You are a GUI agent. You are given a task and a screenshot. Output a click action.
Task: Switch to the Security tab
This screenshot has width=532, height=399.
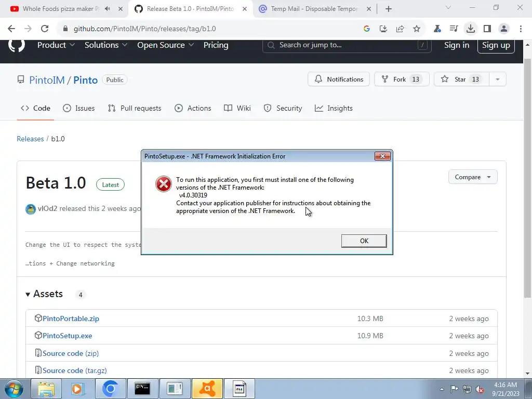tap(283, 108)
